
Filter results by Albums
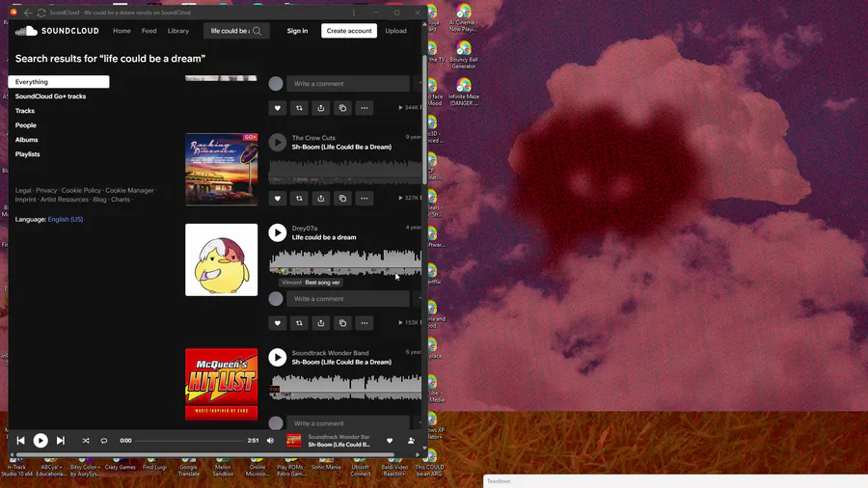pyautogui.click(x=27, y=140)
